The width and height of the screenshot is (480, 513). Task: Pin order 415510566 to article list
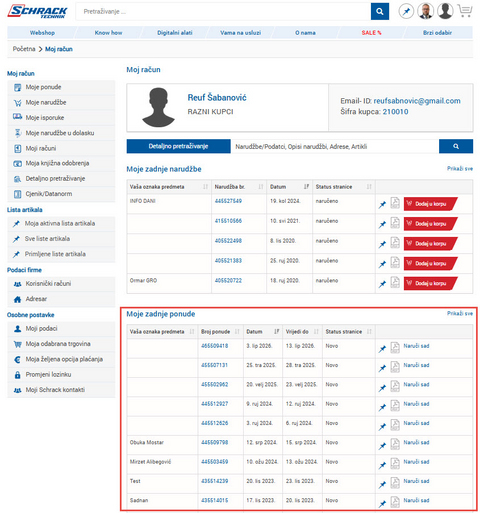pyautogui.click(x=382, y=225)
